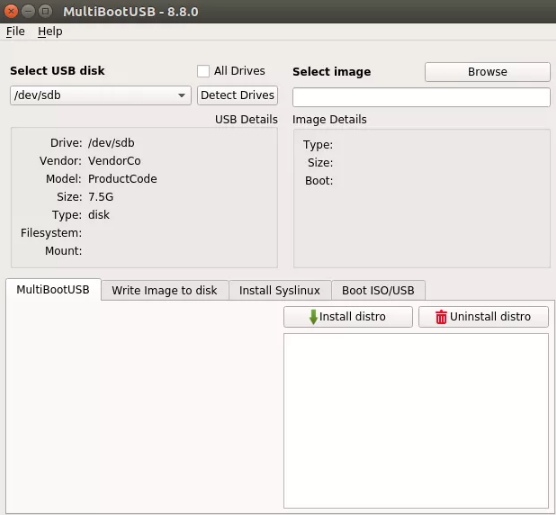Enable the All Drives checkbox
The height and width of the screenshot is (515, 556).
[203, 71]
